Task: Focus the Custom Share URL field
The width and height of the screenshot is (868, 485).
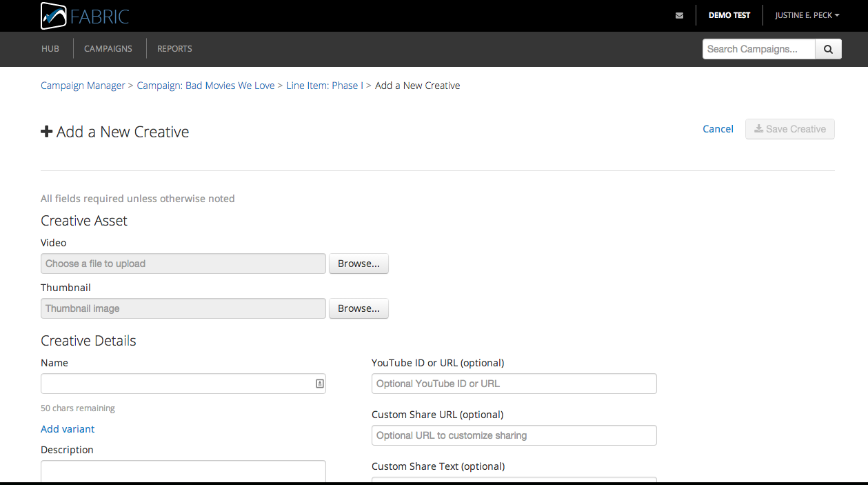Action: click(x=514, y=435)
